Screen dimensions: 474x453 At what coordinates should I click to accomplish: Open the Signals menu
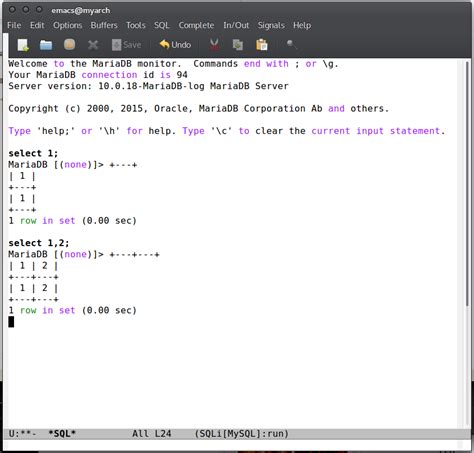pos(271,25)
